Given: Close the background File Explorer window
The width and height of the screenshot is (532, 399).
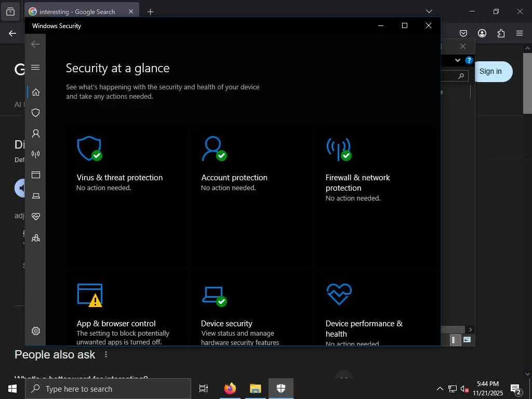Looking at the screenshot, I should pos(463,46).
